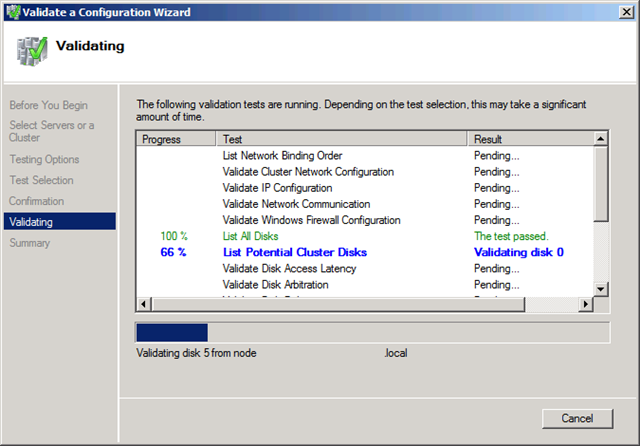This screenshot has width=640, height=446.
Task: Click the 'Validating disk 0' result
Action: point(519,252)
